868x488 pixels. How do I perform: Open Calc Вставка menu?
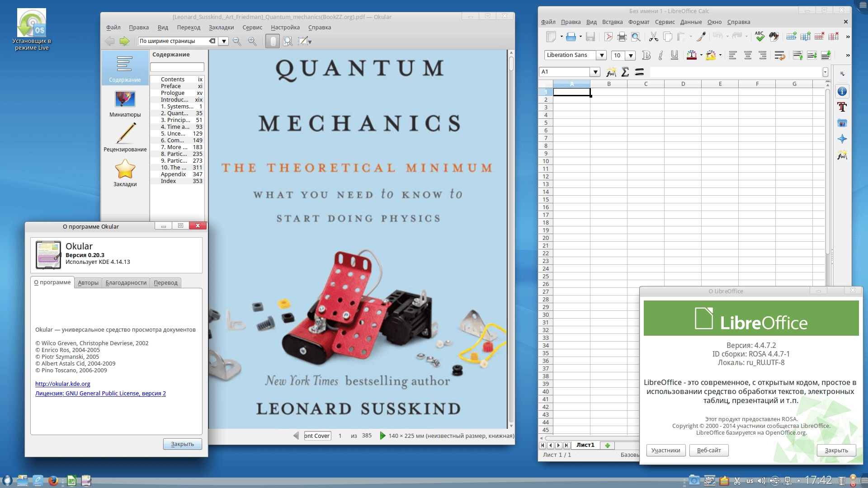pyautogui.click(x=612, y=22)
